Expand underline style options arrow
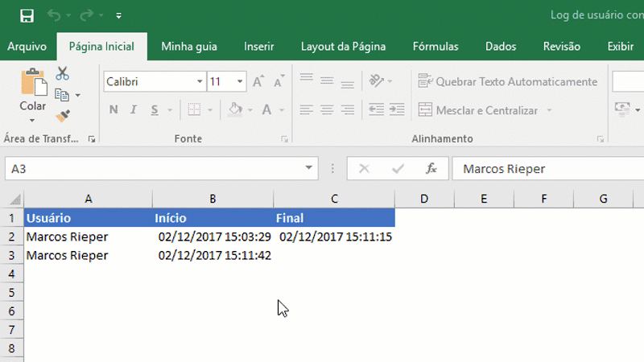The width and height of the screenshot is (644, 362). (170, 110)
